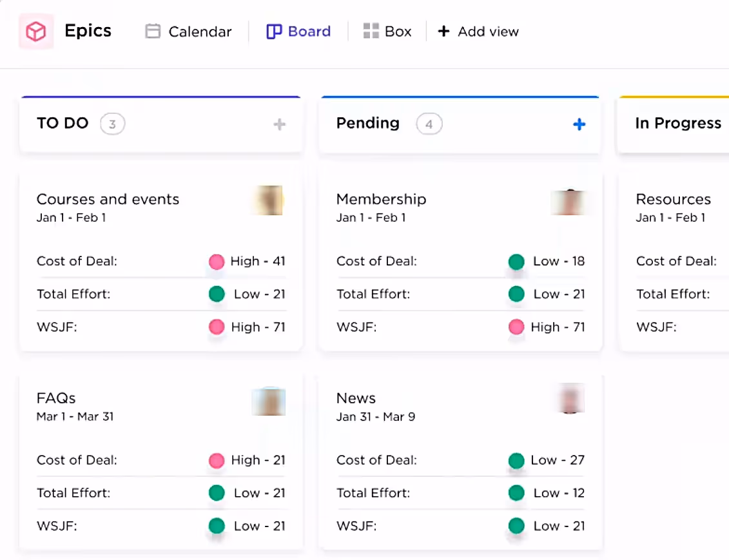Viewport: 729px width, 560px height.
Task: Expand the TO DO task count badge
Action: pyautogui.click(x=113, y=124)
